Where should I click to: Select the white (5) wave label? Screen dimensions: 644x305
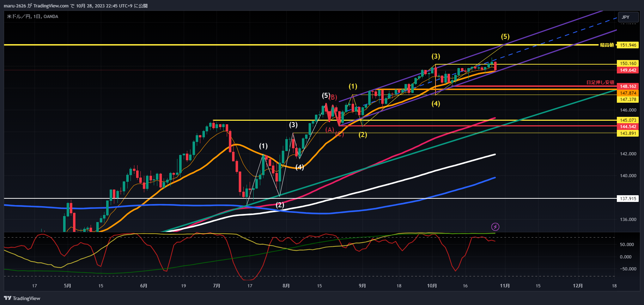(326, 95)
